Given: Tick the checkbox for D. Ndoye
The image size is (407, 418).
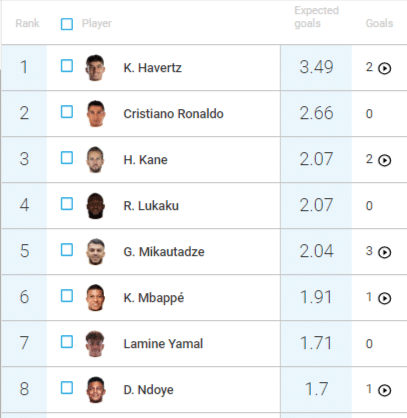Looking at the screenshot, I should 67,388.
